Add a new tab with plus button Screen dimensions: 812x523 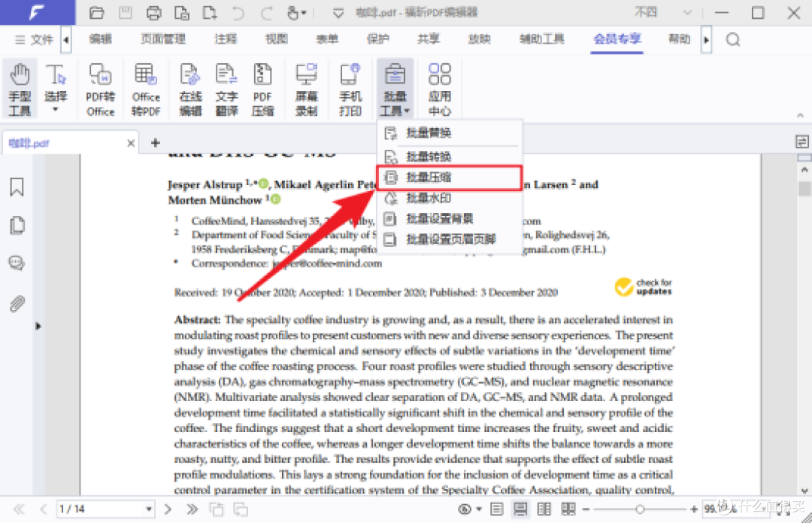click(x=156, y=142)
